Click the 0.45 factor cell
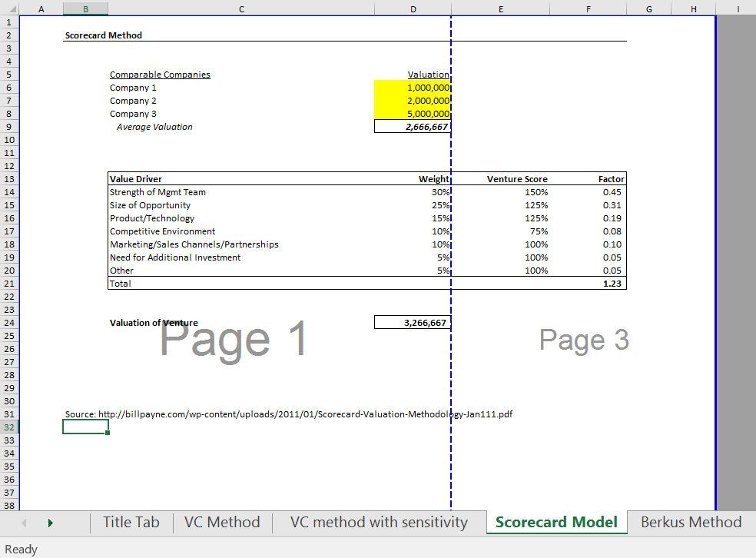 click(x=612, y=192)
